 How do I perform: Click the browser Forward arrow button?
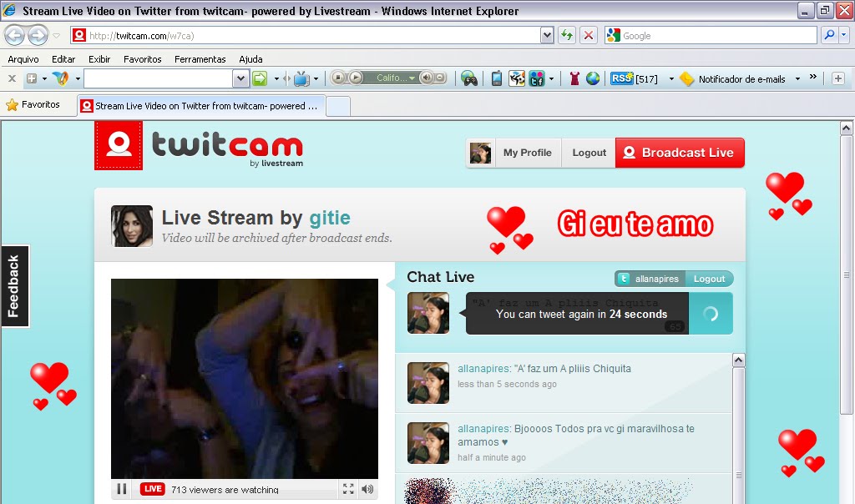(x=38, y=36)
